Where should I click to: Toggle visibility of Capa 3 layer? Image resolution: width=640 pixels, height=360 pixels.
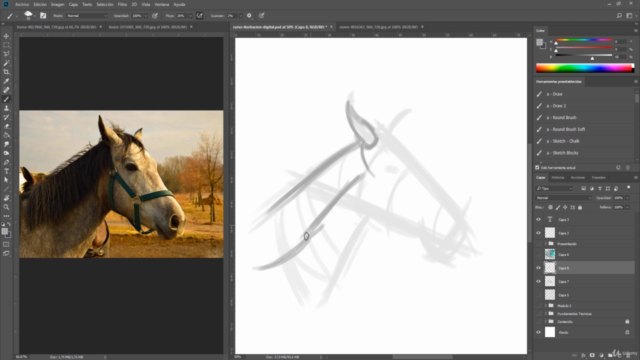pyautogui.click(x=538, y=220)
